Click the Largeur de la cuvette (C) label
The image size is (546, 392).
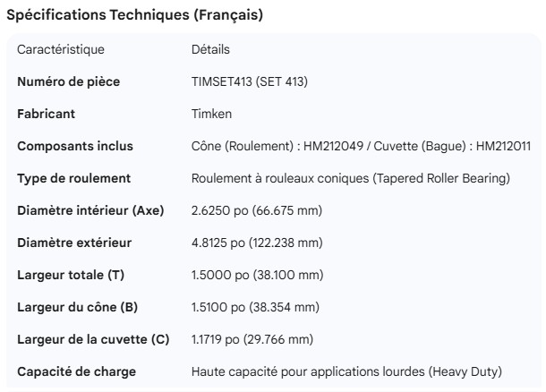pos(93,339)
